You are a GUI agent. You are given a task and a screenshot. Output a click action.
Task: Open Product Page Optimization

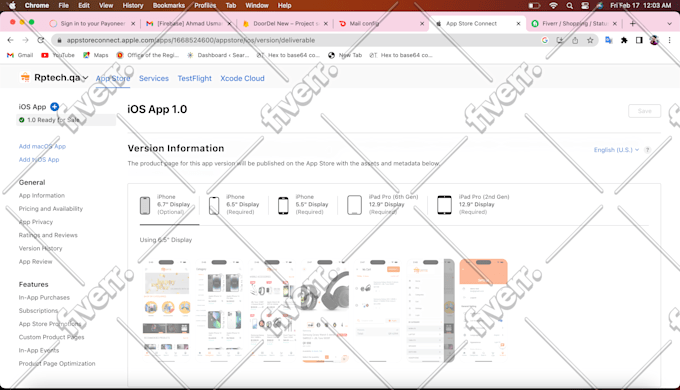(x=57, y=363)
